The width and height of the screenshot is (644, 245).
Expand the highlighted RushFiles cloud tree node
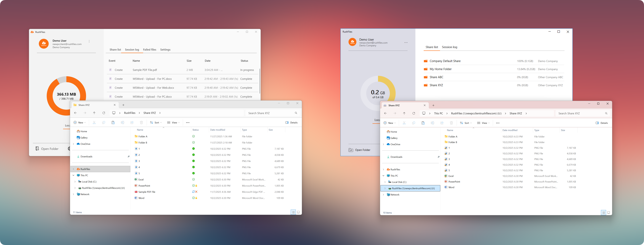coord(73,169)
